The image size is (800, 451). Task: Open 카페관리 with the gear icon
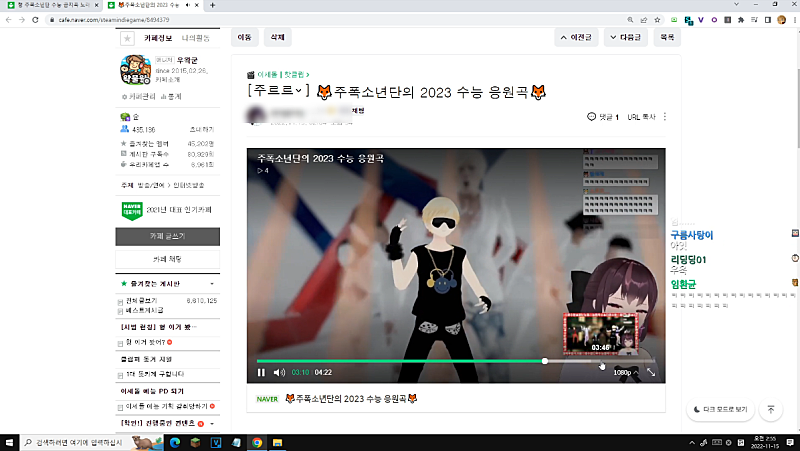point(138,96)
